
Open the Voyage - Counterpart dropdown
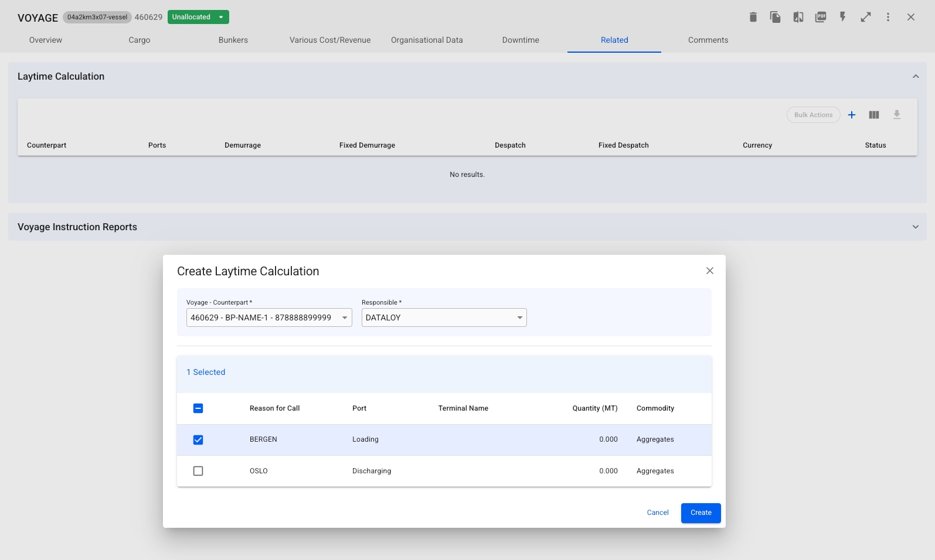269,317
